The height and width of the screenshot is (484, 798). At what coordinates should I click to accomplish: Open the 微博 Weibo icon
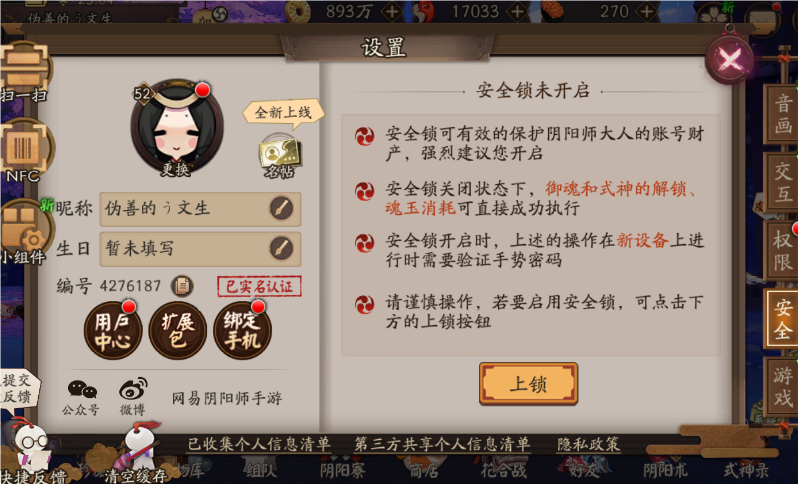click(x=133, y=397)
